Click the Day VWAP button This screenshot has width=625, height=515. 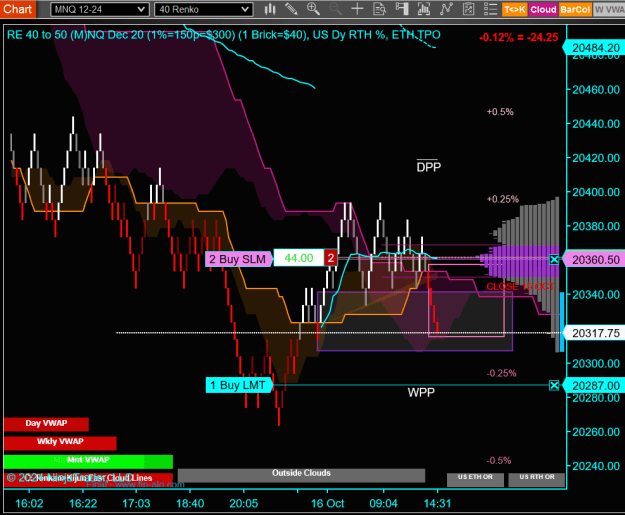(46, 424)
